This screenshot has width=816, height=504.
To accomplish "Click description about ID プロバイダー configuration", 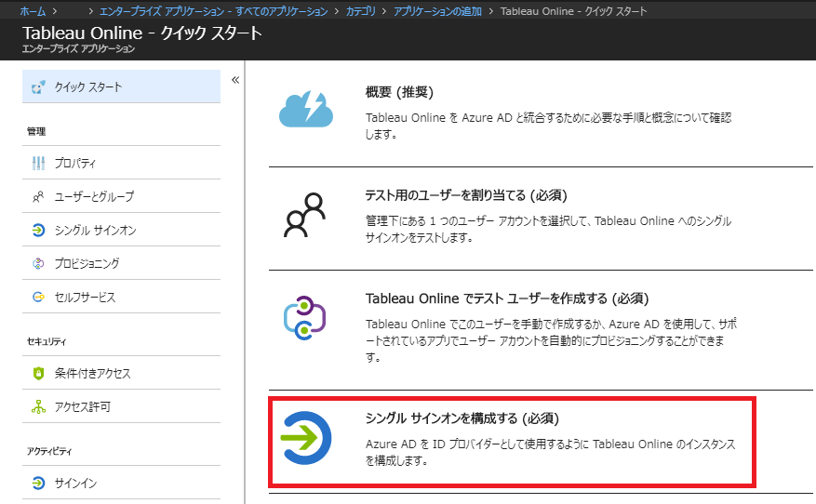I will pyautogui.click(x=551, y=452).
